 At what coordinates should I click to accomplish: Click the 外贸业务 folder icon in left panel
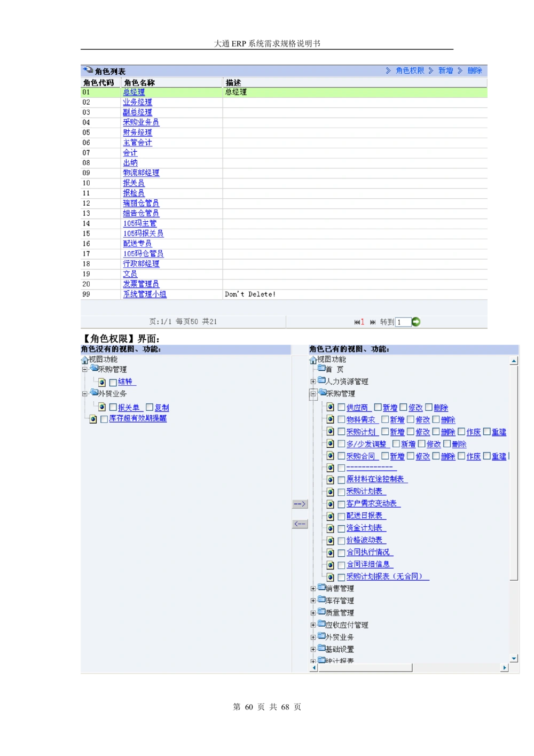[95, 394]
